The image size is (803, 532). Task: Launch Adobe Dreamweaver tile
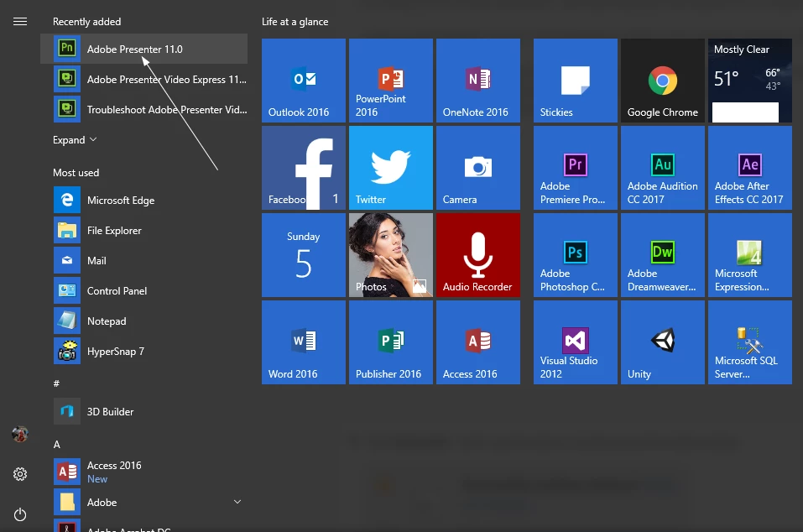coord(663,255)
